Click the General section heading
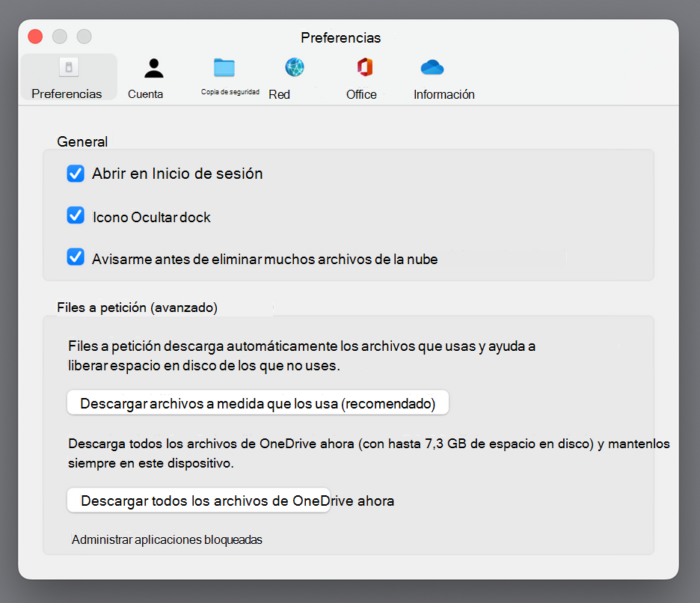 pos(82,141)
